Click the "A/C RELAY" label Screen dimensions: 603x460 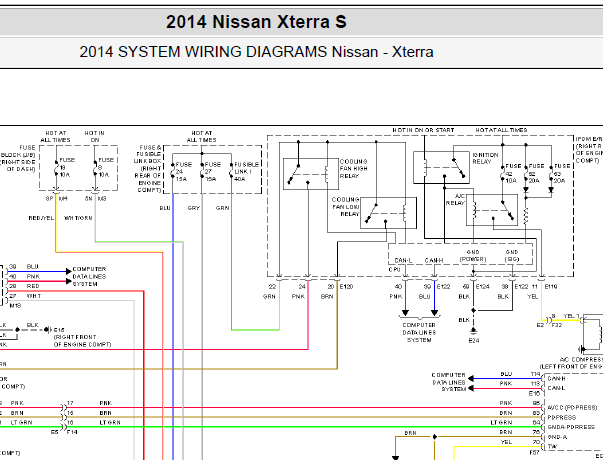click(x=455, y=200)
